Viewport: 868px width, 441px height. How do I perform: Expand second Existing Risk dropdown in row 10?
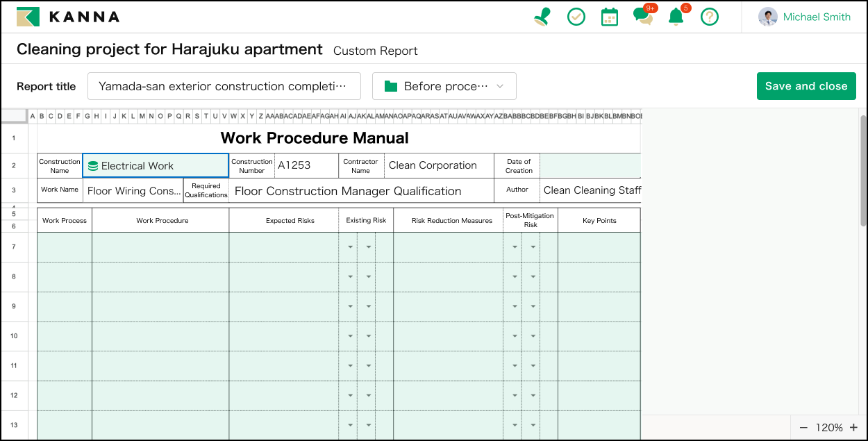368,336
